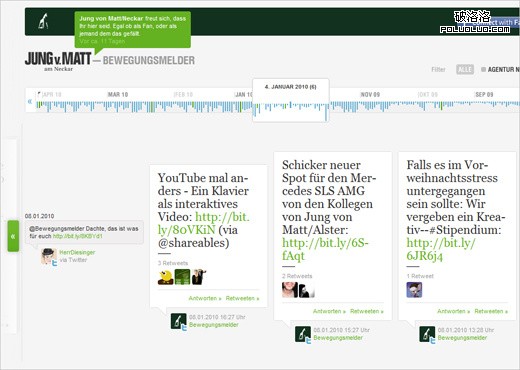The height and width of the screenshot is (370, 520).
Task: Jump to MAR 10 on the timeline
Action: tap(118, 94)
